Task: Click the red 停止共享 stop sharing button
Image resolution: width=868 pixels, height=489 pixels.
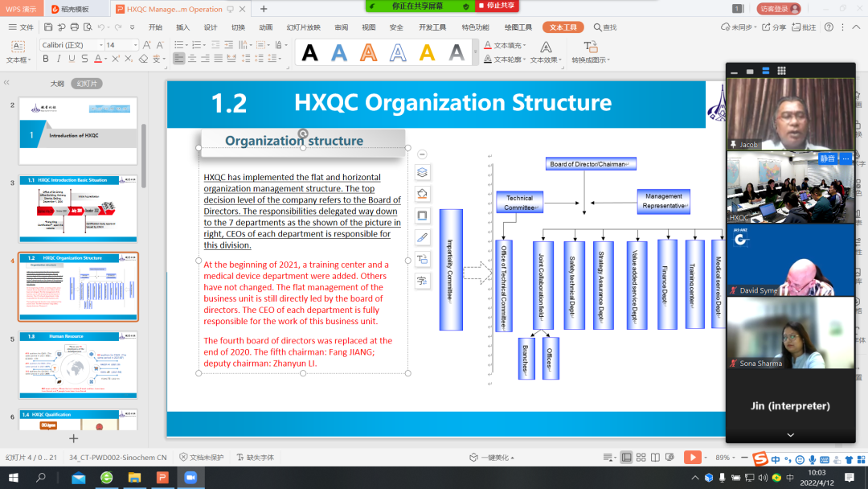Action: tap(498, 6)
